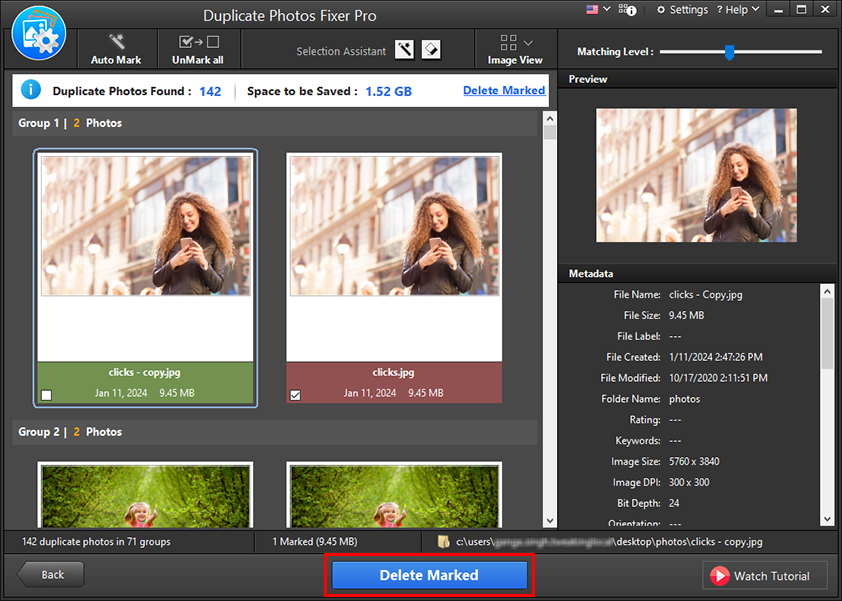Click the blue info icon beside Duplicate Photos Found
This screenshot has height=601, width=842.
(31, 90)
